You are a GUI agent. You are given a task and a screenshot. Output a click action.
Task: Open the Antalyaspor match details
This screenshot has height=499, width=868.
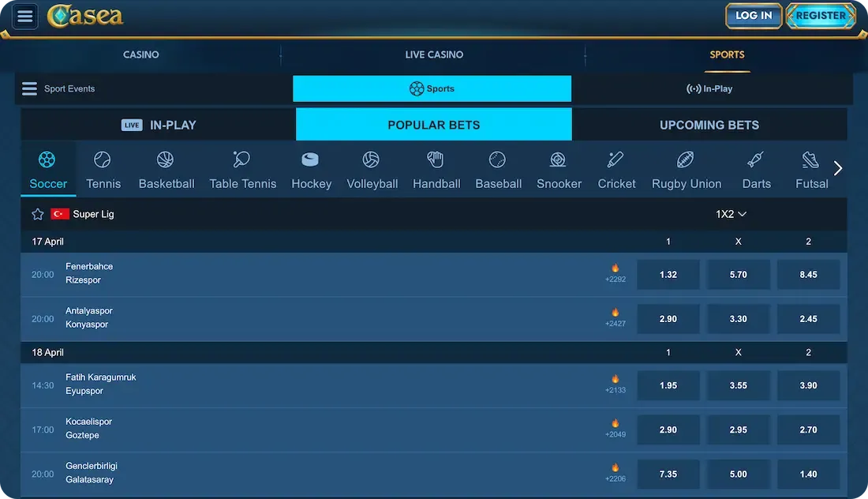tap(88, 317)
